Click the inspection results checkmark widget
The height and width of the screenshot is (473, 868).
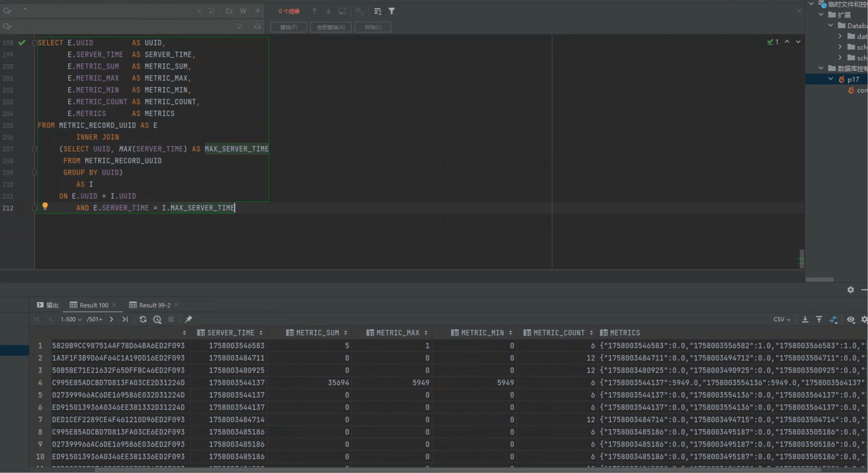[773, 42]
